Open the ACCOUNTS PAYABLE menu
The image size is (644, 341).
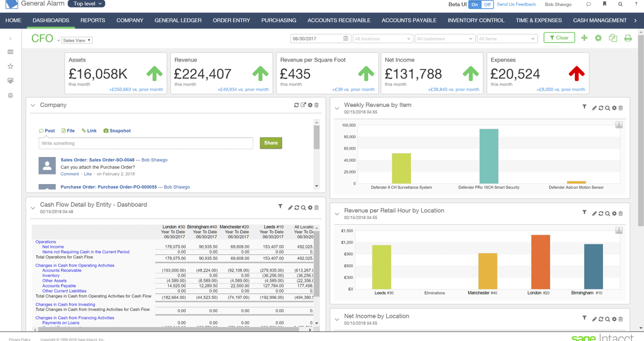[409, 20]
